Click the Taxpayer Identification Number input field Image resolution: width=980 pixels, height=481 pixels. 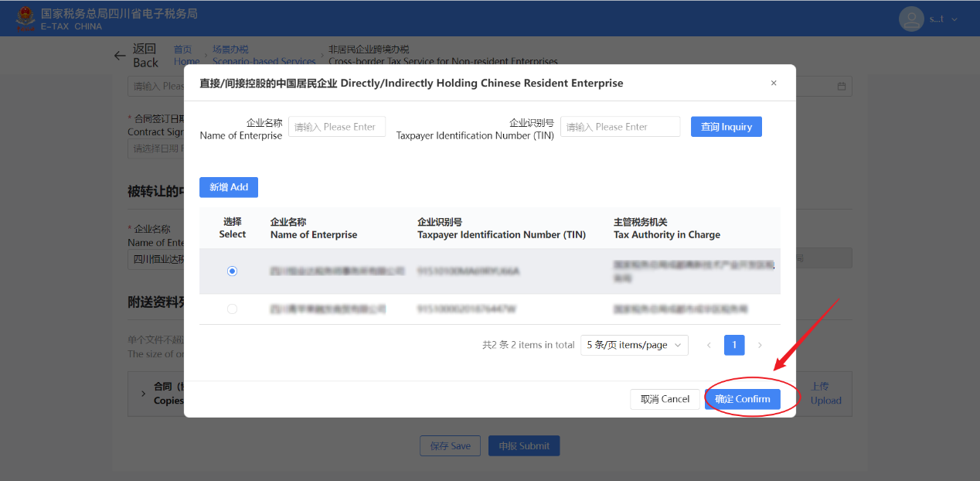tap(620, 127)
